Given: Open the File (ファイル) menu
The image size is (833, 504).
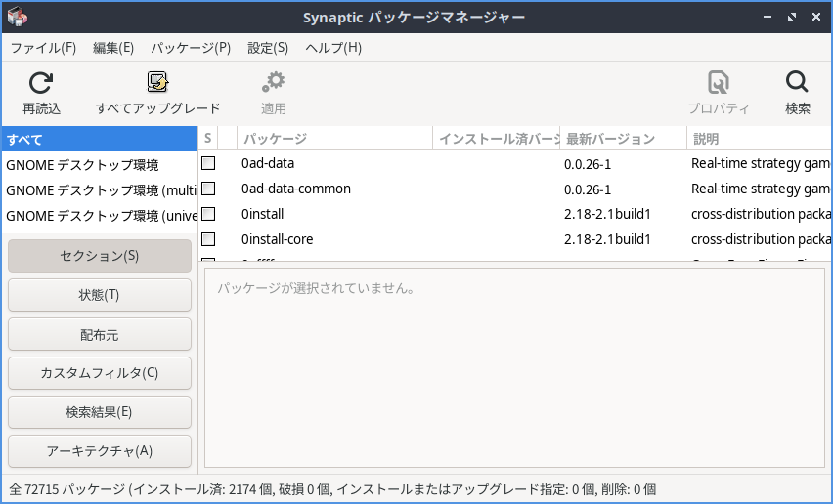Looking at the screenshot, I should [43, 48].
